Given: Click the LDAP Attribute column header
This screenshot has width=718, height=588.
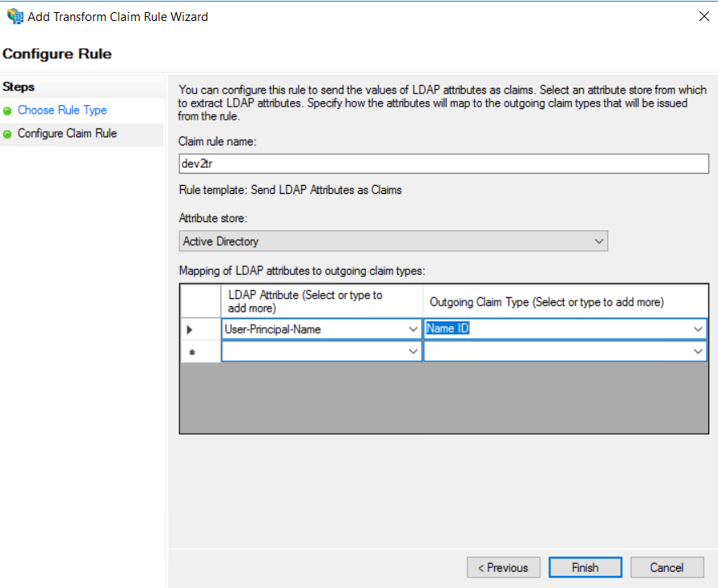Looking at the screenshot, I should [x=321, y=301].
